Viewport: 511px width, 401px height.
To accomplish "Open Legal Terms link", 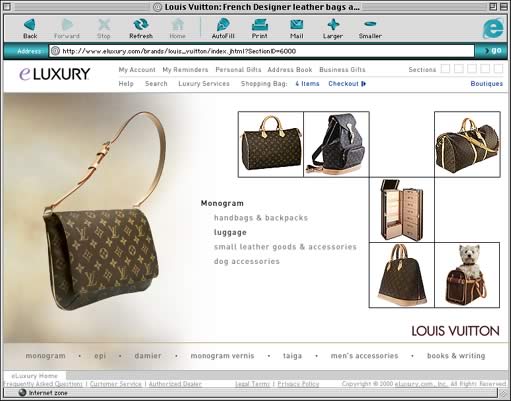I will click(x=252, y=384).
